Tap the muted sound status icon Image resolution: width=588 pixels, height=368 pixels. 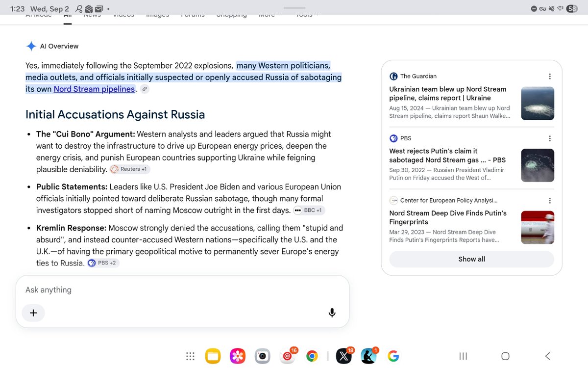(x=552, y=9)
